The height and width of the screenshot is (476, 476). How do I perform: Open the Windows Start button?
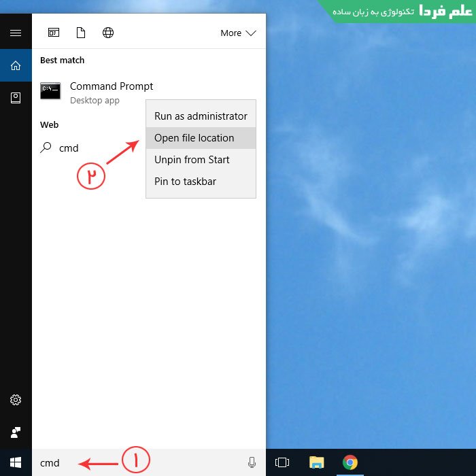(16, 462)
